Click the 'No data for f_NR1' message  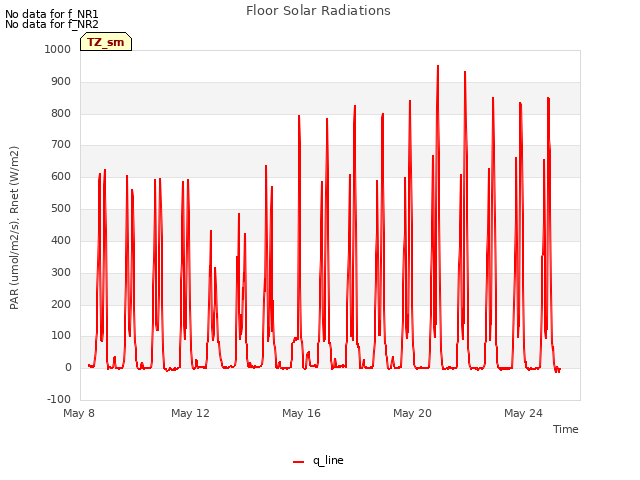(x=51, y=14)
